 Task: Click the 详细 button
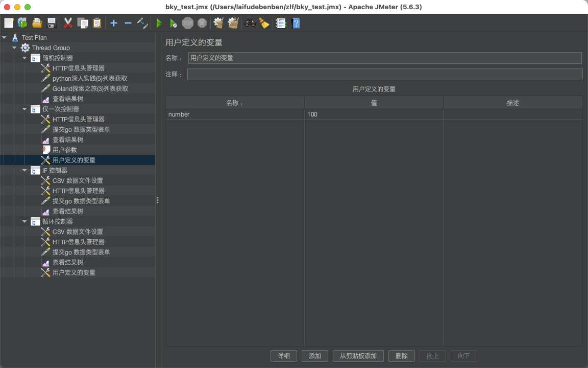click(x=284, y=356)
